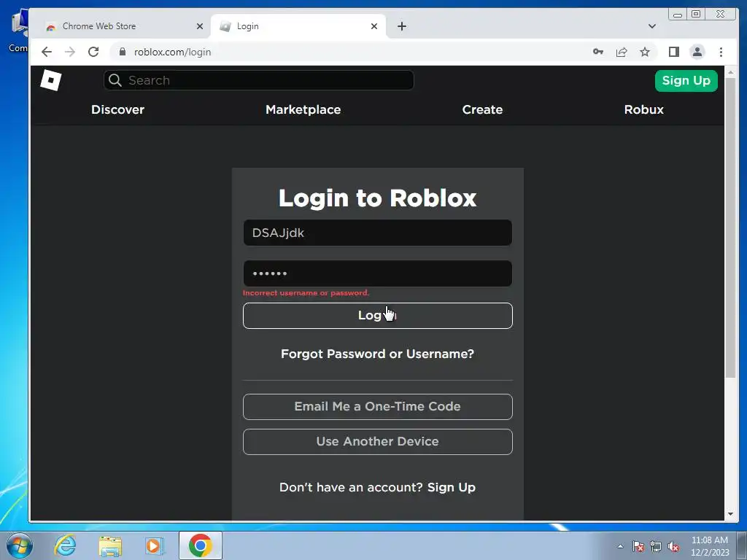Open the Marketplace menu item
This screenshot has height=560, width=747.
(303, 109)
